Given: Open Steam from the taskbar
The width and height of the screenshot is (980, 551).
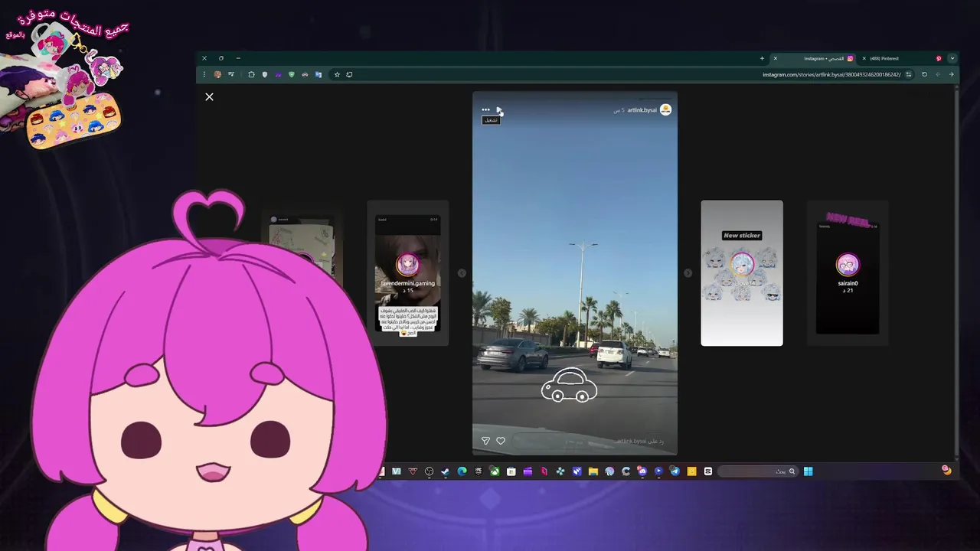Looking at the screenshot, I should click(446, 471).
